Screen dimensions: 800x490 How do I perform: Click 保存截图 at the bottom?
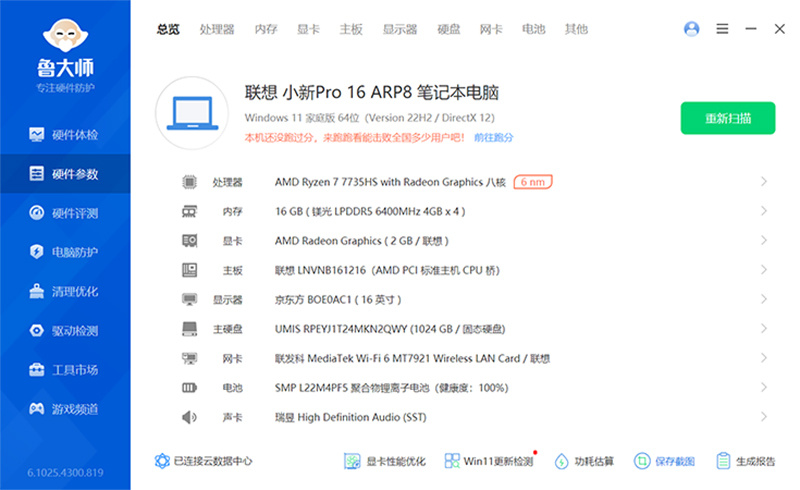click(x=664, y=461)
